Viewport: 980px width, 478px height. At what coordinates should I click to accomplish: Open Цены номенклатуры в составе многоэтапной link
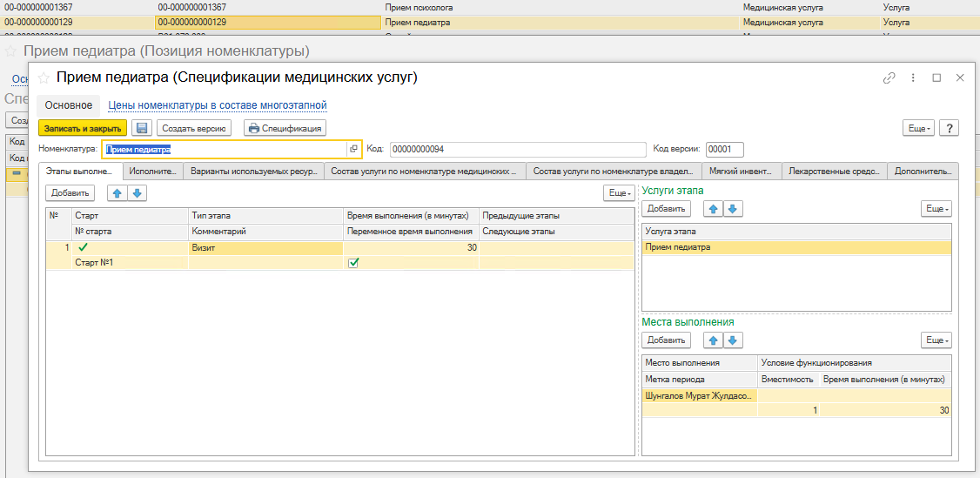pos(218,105)
